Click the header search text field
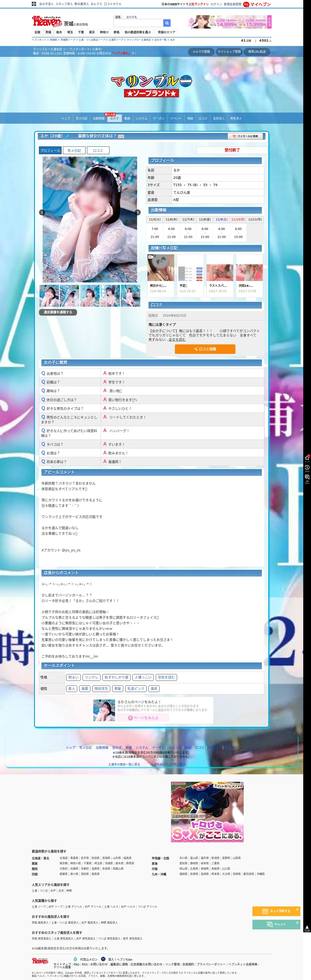311x980 pixels. click(139, 23)
